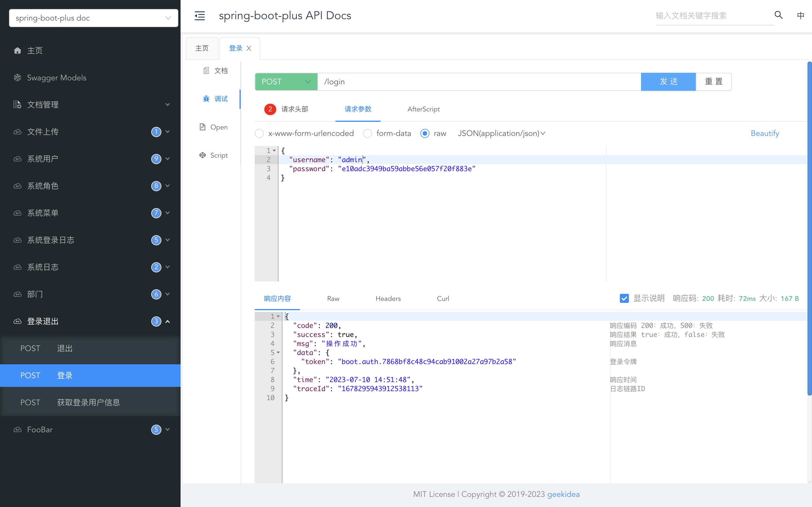
Task: Click the language switch 中 icon
Action: (800, 16)
